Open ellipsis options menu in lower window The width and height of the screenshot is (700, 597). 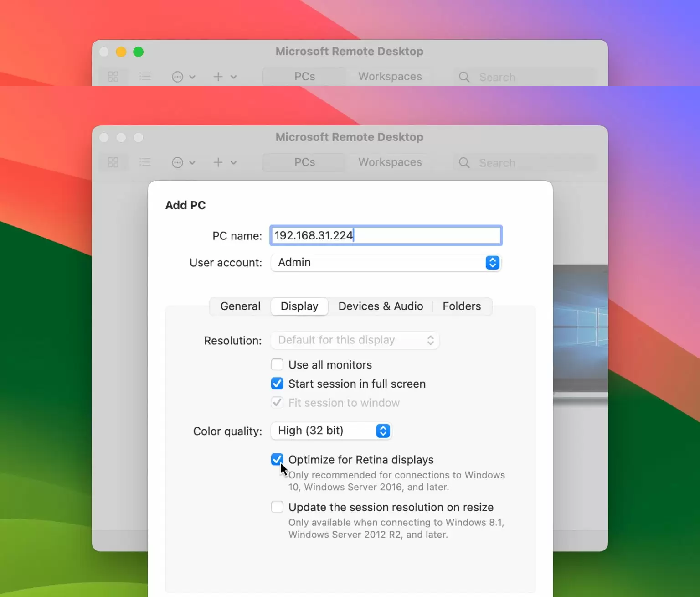(x=178, y=162)
